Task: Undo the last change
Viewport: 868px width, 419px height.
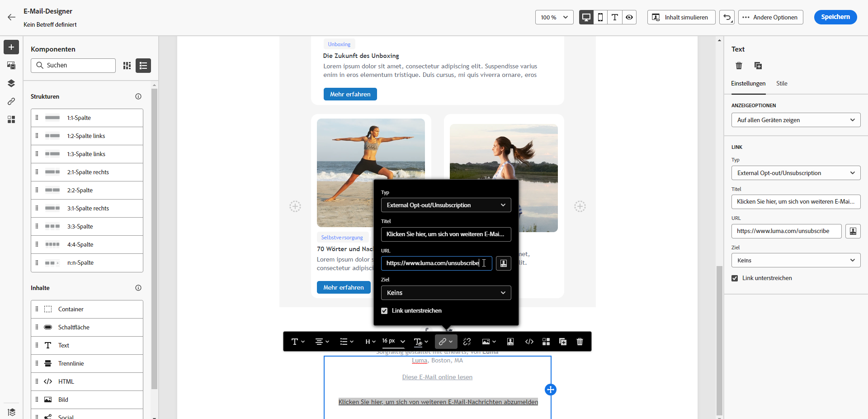Action: (x=727, y=17)
